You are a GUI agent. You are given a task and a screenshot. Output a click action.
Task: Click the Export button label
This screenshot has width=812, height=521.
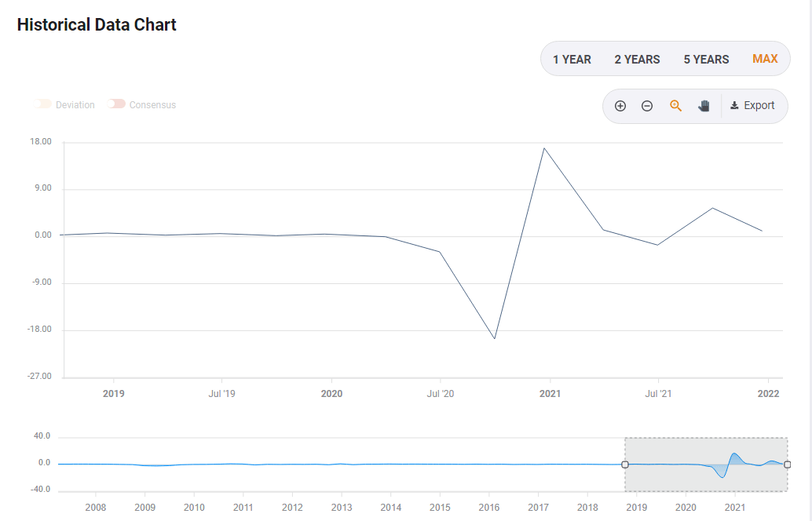click(759, 106)
